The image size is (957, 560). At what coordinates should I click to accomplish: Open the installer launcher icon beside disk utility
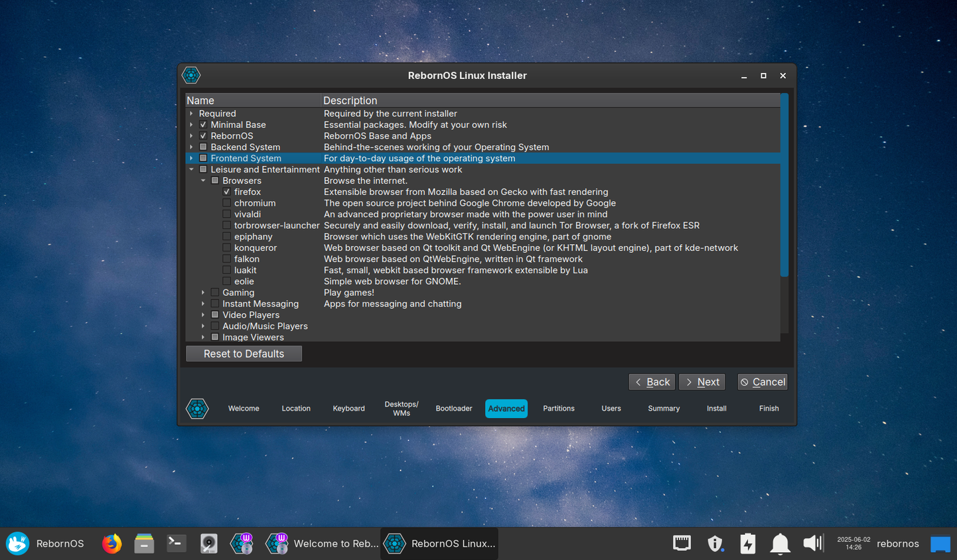coord(242,543)
